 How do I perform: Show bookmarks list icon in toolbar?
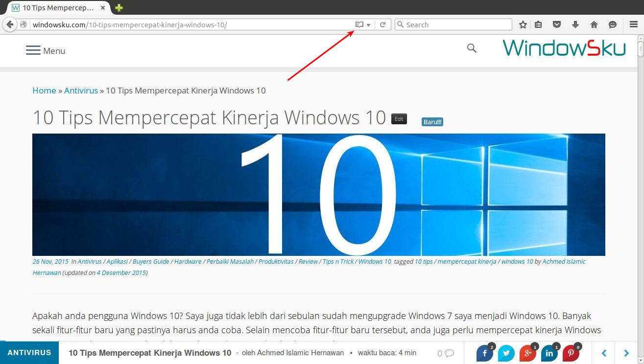click(538, 24)
